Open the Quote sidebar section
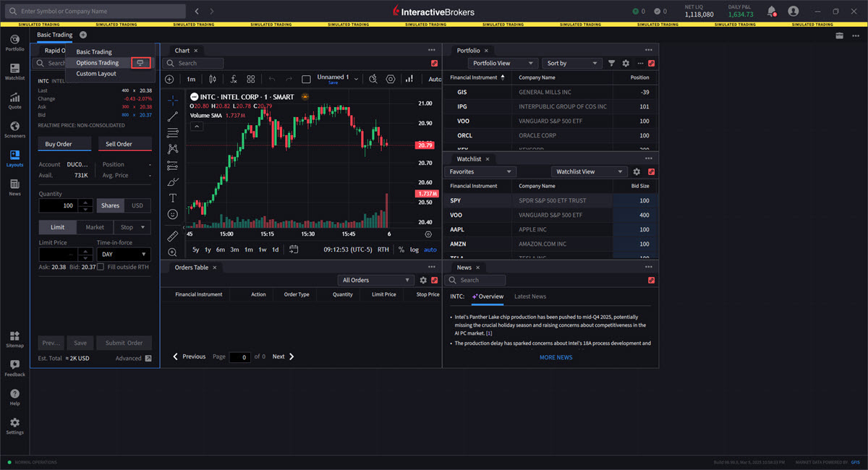Image resolution: width=868 pixels, height=470 pixels. tap(14, 101)
